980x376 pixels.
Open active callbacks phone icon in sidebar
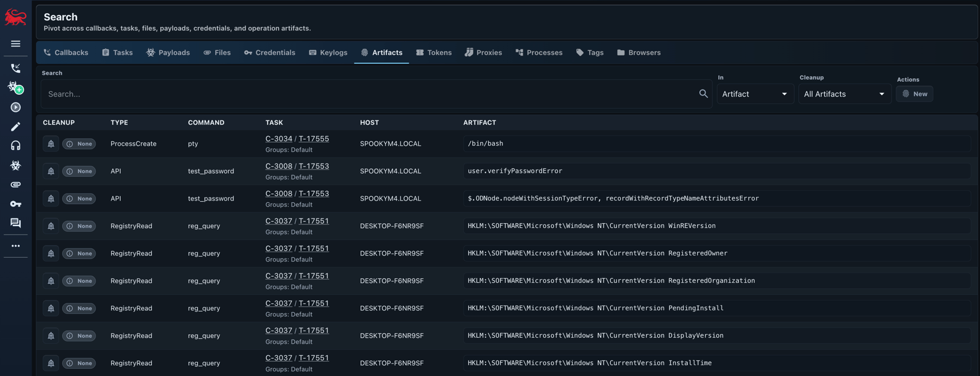16,68
